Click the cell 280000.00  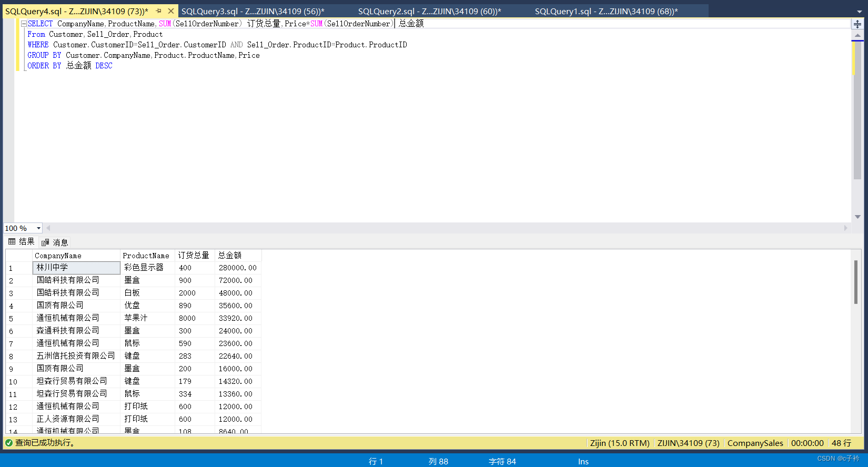click(x=238, y=268)
